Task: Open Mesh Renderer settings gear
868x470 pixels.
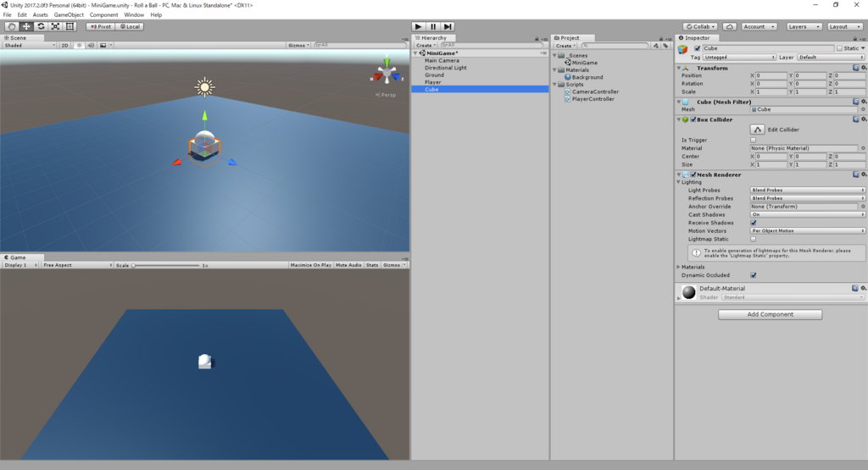Action: coord(864,174)
